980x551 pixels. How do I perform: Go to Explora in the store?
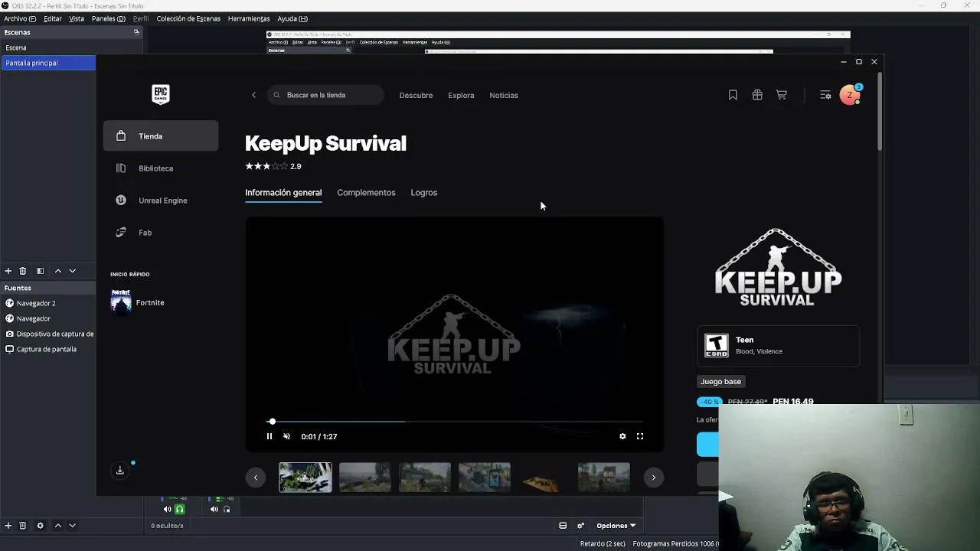(x=461, y=95)
